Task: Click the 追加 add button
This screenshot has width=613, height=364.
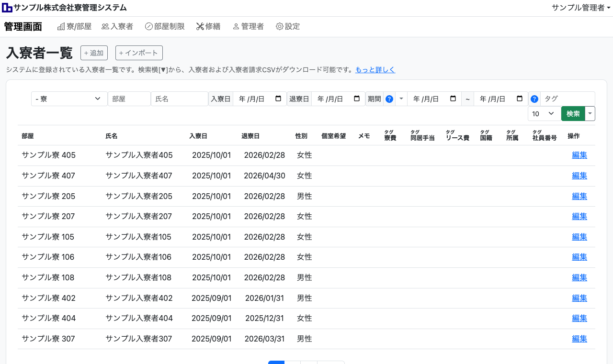Action: point(94,53)
